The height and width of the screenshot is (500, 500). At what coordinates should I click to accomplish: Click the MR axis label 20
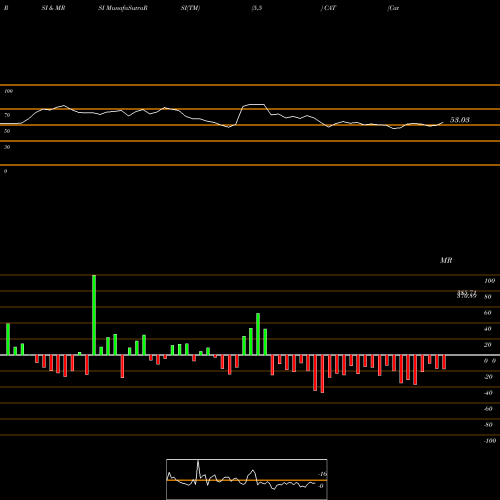[488, 345]
